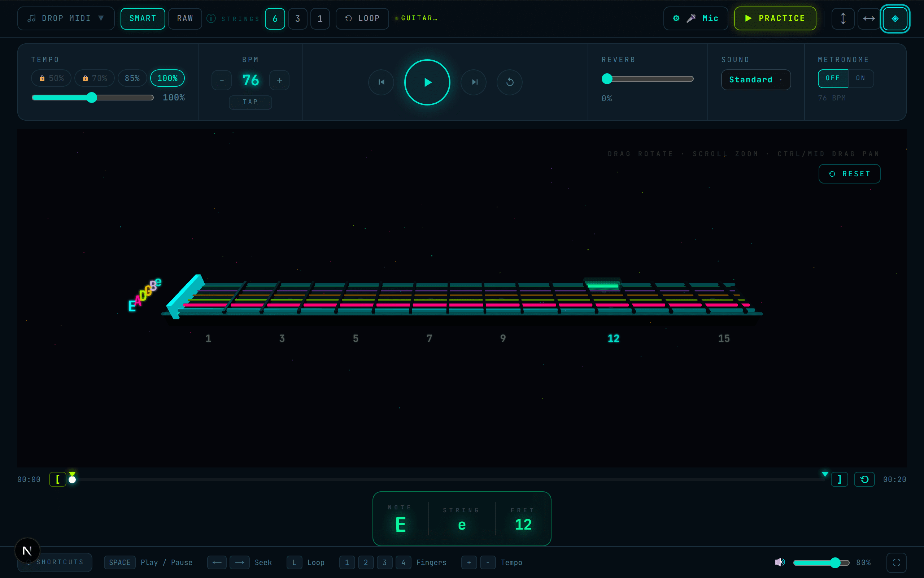924x578 pixels.
Task: Set metronome to OFF
Action: coord(833,78)
